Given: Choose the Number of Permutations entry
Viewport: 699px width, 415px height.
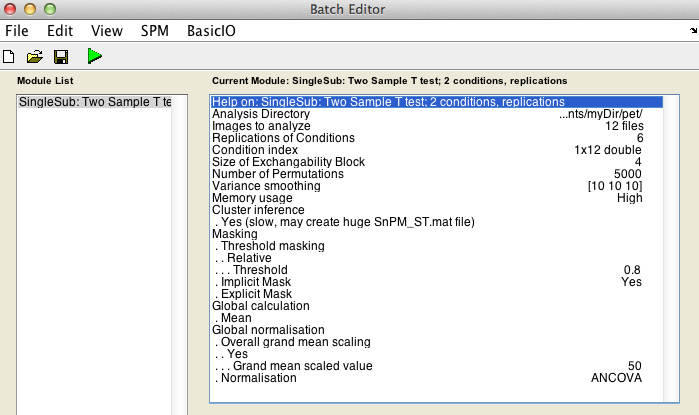Looking at the screenshot, I should click(x=437, y=174).
